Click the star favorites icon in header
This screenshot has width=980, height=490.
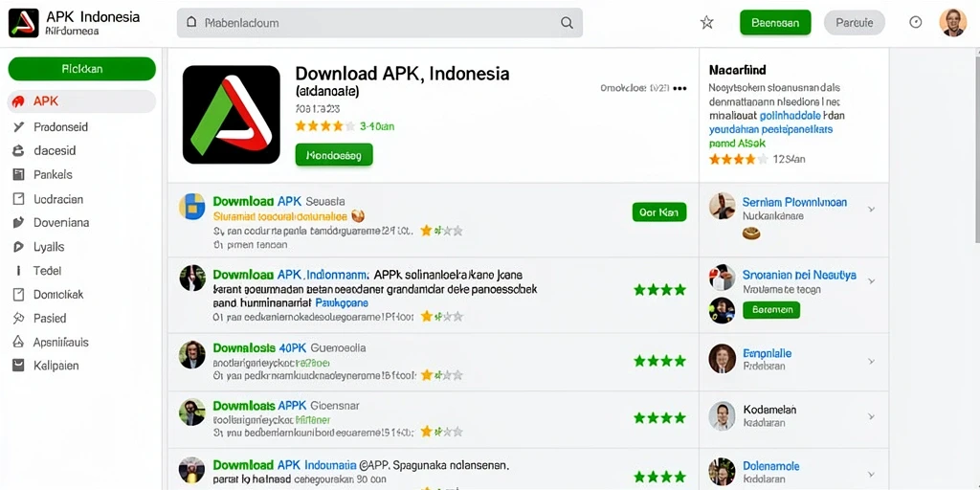pyautogui.click(x=707, y=23)
